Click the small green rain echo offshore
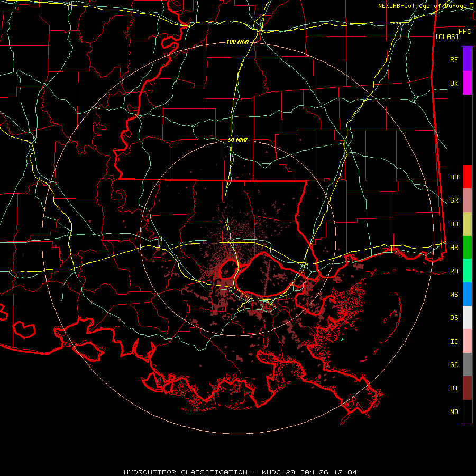 click(342, 340)
